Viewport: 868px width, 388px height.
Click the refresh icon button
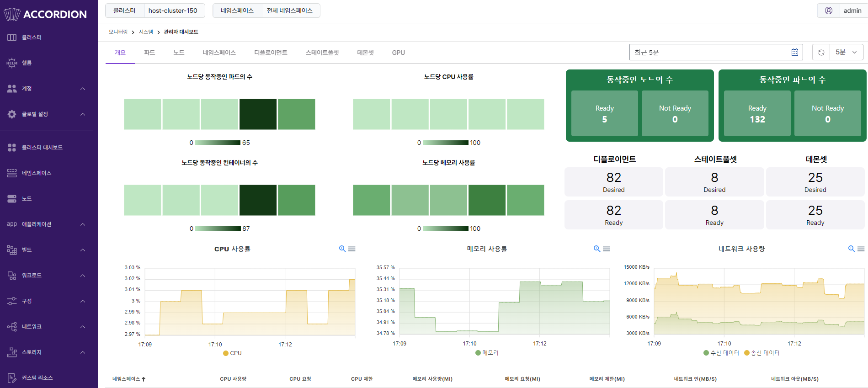pyautogui.click(x=821, y=53)
